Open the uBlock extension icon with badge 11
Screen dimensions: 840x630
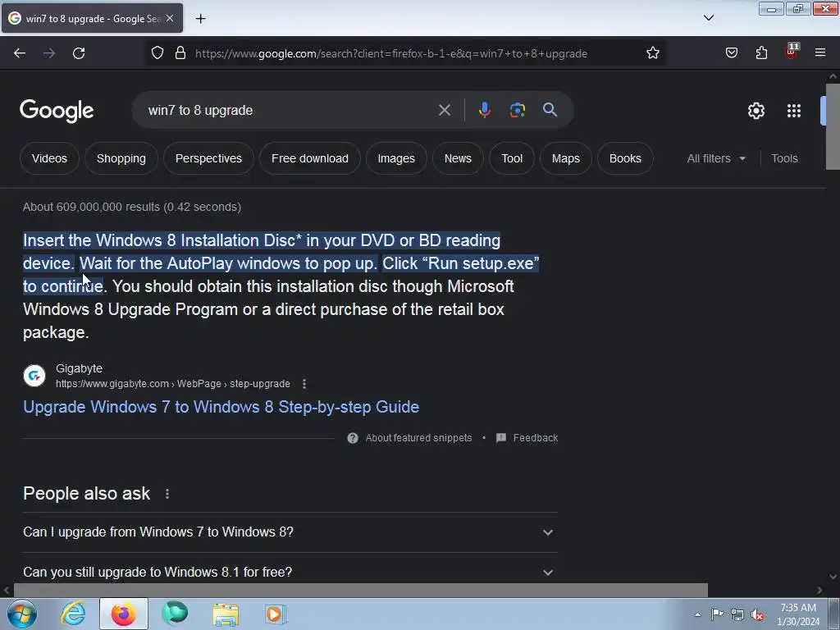pos(792,52)
